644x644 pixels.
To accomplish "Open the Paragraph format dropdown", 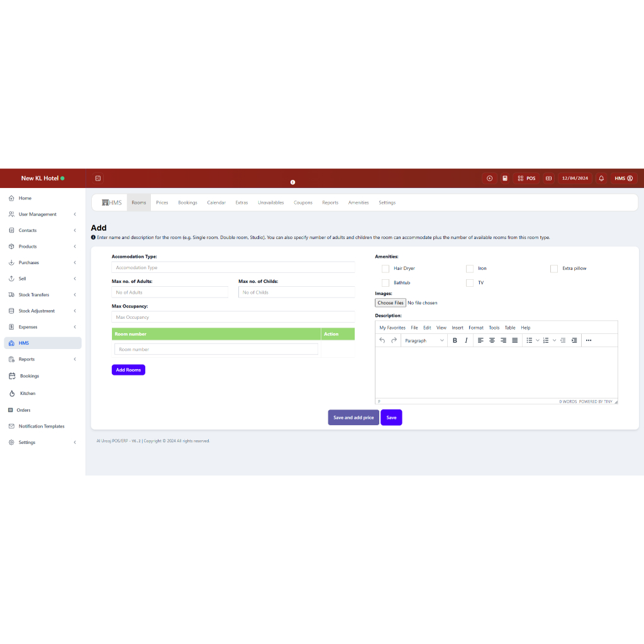I will [x=425, y=340].
